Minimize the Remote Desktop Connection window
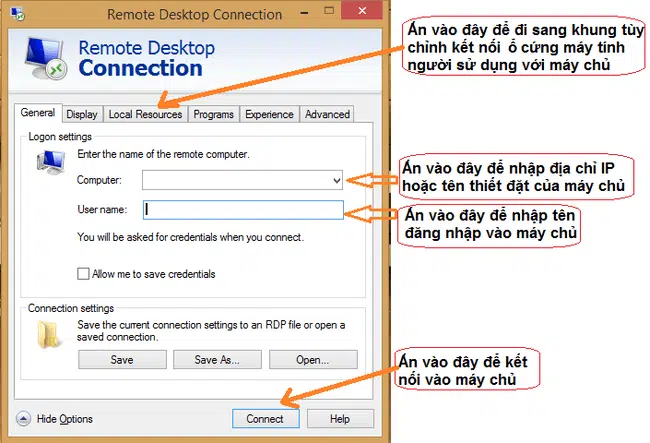Viewport: 650px width, 443px height. pyautogui.click(x=301, y=12)
